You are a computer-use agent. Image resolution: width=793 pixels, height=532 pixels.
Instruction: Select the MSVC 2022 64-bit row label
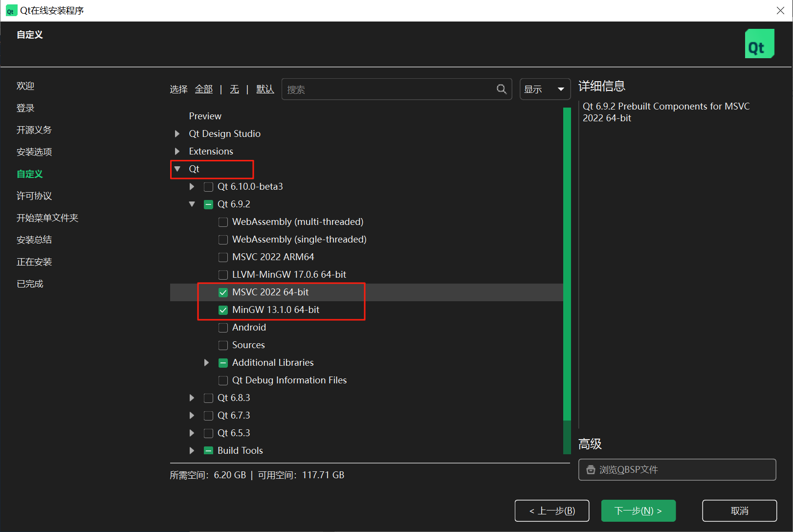(x=270, y=292)
